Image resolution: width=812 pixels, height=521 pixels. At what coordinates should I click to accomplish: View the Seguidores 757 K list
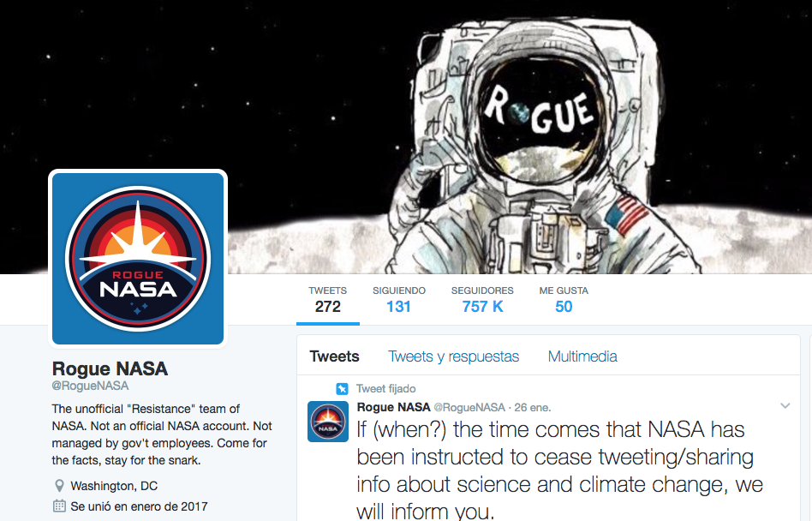(482, 299)
